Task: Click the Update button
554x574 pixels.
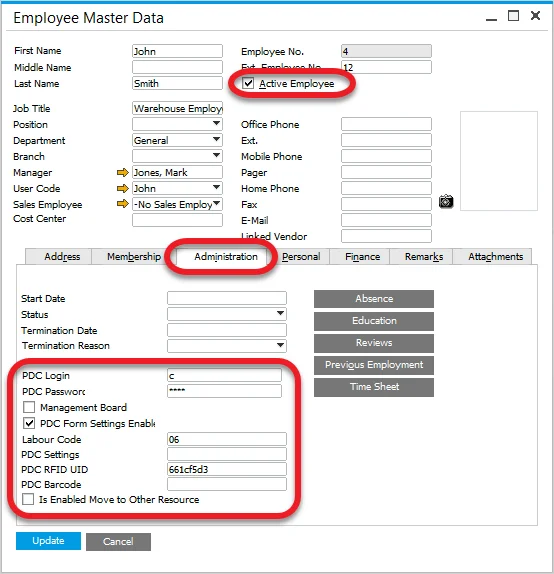Action: [48, 541]
